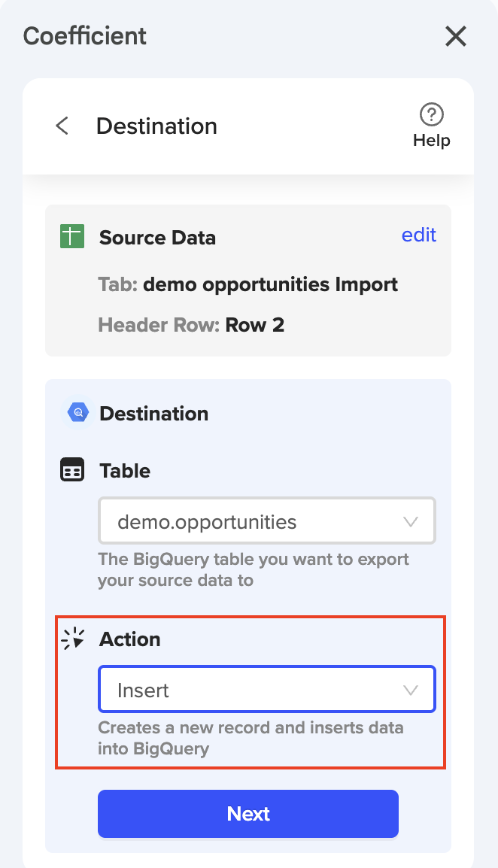This screenshot has height=868, width=498.
Task: Click the Source Data heading
Action: [x=157, y=238]
